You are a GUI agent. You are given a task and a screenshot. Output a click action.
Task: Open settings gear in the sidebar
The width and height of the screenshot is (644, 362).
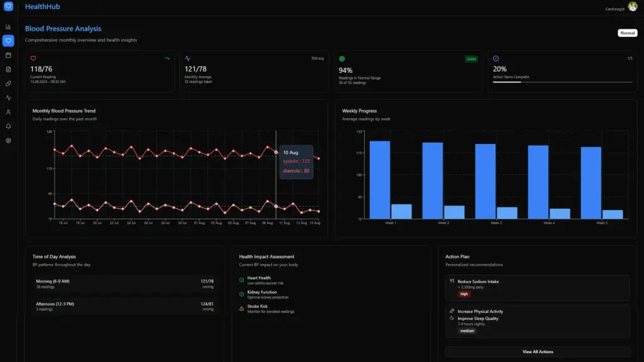[x=8, y=140]
